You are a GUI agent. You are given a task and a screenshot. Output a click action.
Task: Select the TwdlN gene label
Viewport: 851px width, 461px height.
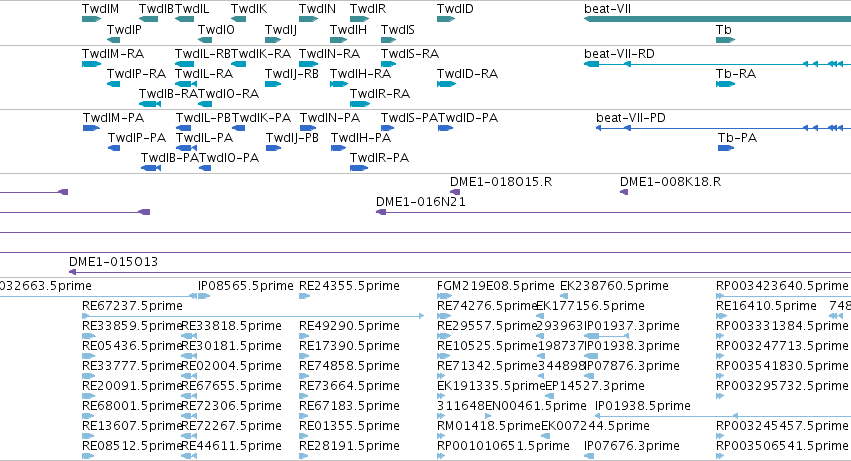[x=317, y=9]
